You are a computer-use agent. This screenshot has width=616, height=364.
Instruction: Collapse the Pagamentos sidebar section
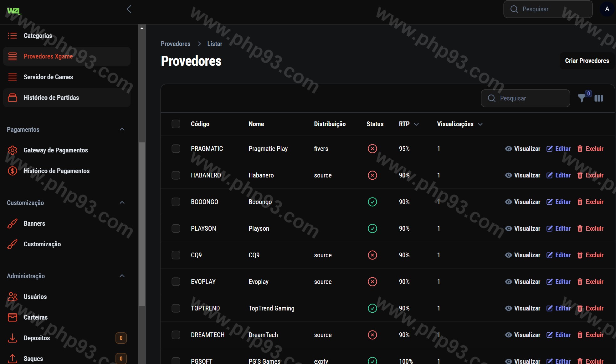pyautogui.click(x=122, y=130)
